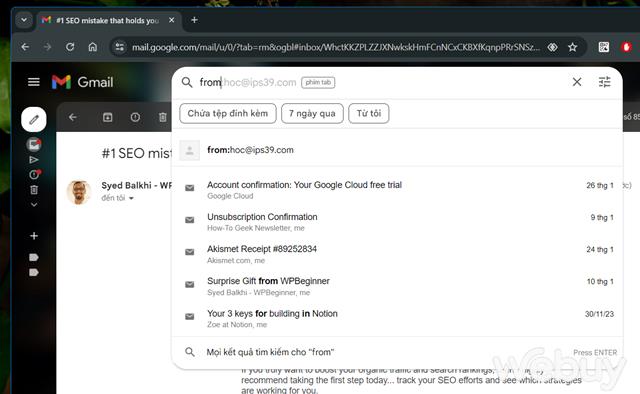Open Syed Balkhi sender avatar
The width and height of the screenshot is (640, 394).
click(79, 191)
